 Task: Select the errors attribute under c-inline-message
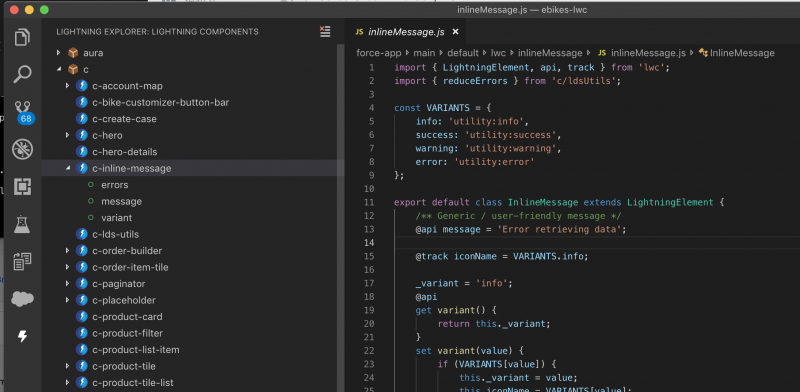pyautogui.click(x=114, y=185)
